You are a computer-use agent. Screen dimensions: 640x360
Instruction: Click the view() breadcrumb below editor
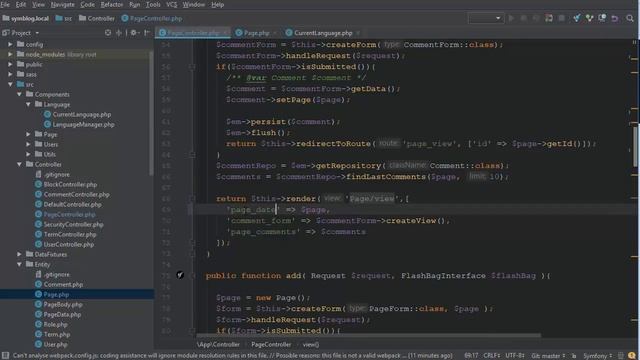click(x=311, y=344)
